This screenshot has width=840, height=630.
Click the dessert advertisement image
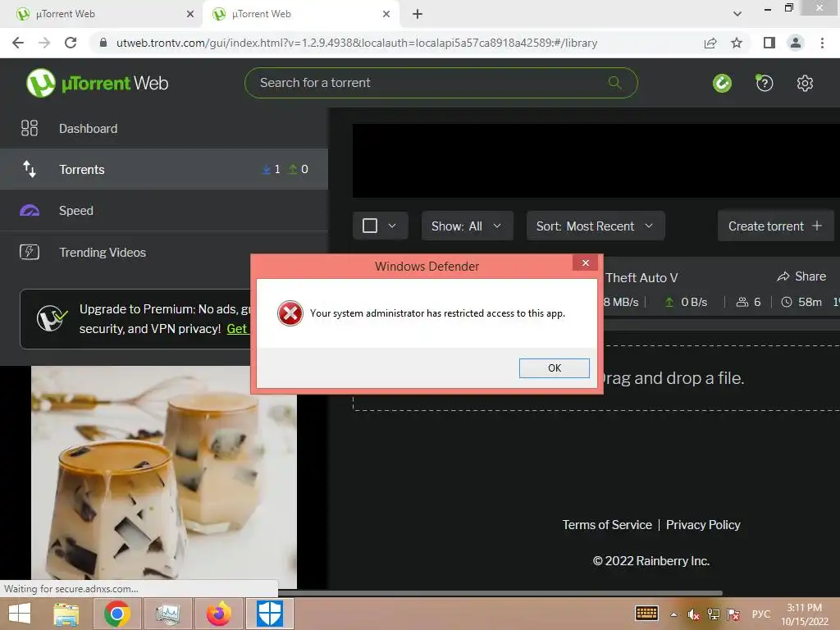pyautogui.click(x=164, y=477)
